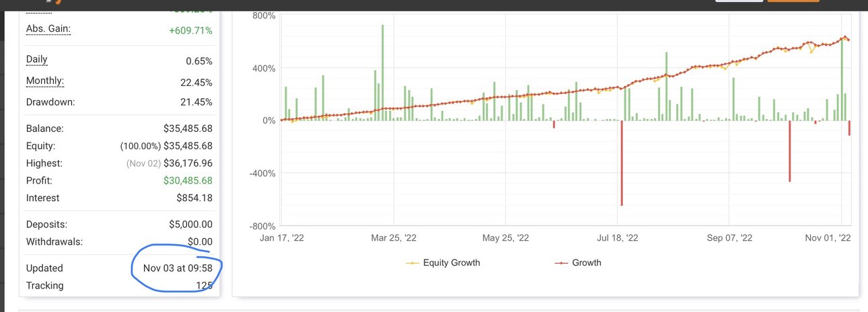Click the -400% y-axis label
868x312 pixels.
click(262, 173)
